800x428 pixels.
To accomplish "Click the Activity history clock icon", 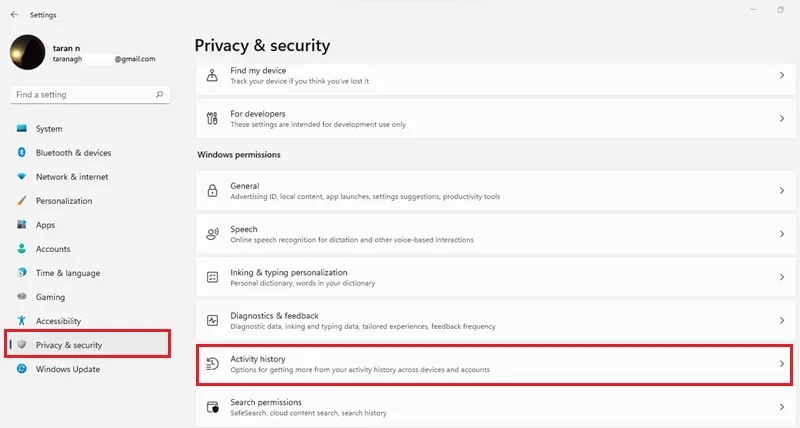I will (x=212, y=364).
